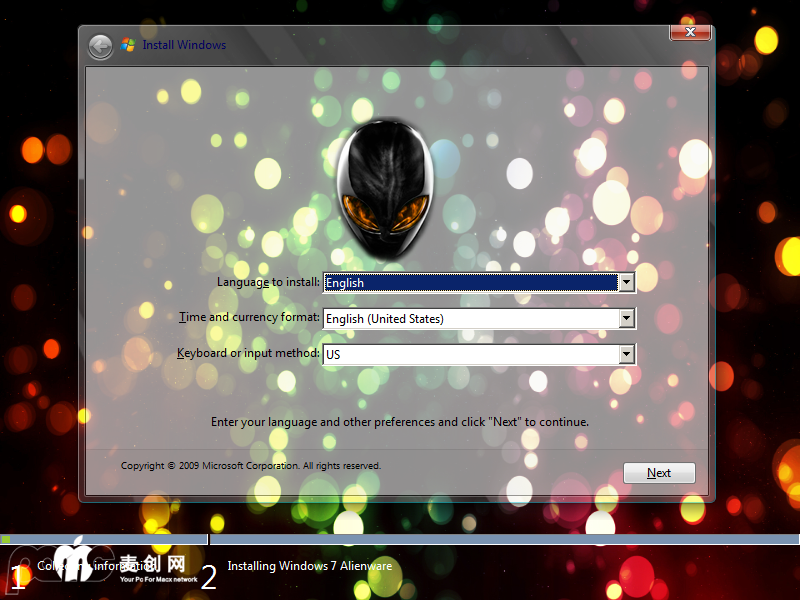Click the large step number 2
This screenshot has width=800, height=600.
(209, 576)
